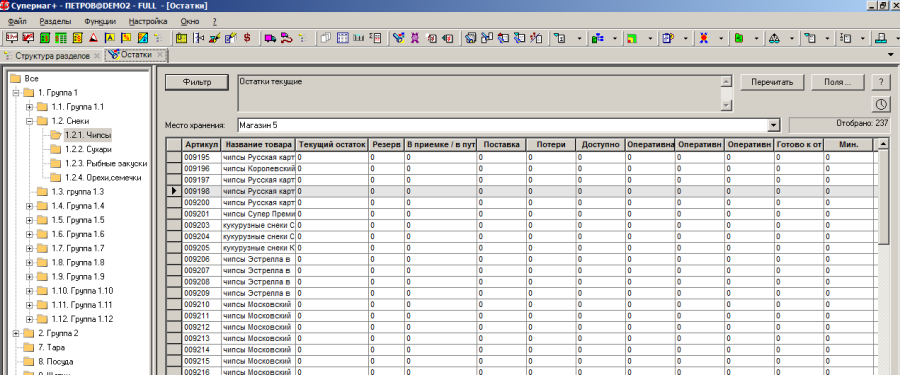Click the Доступно column header
This screenshot has height=375, width=900.
(x=600, y=145)
